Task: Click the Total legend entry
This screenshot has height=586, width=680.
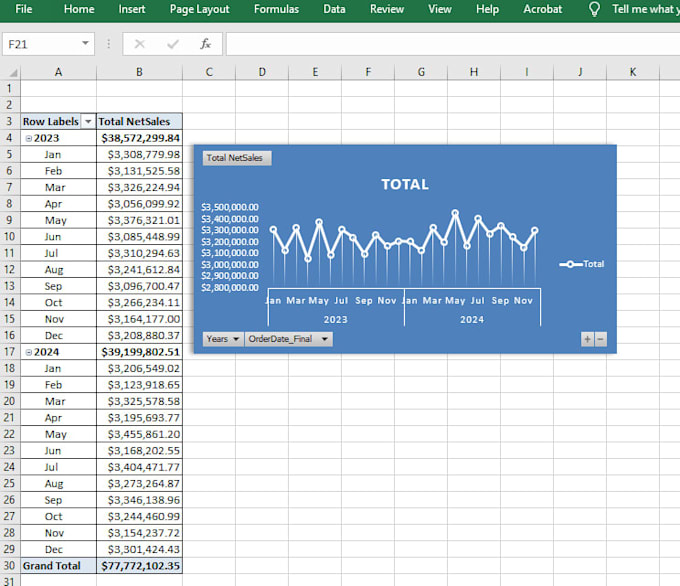Action: point(582,264)
